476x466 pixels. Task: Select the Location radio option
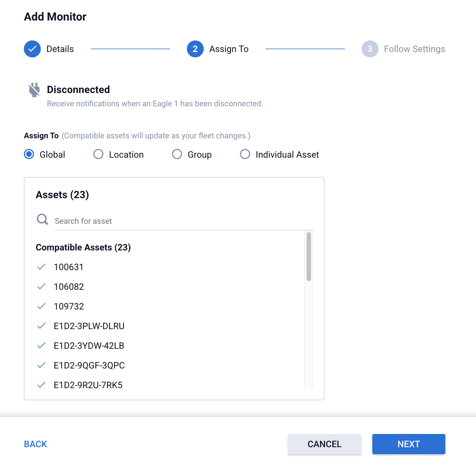[98, 154]
